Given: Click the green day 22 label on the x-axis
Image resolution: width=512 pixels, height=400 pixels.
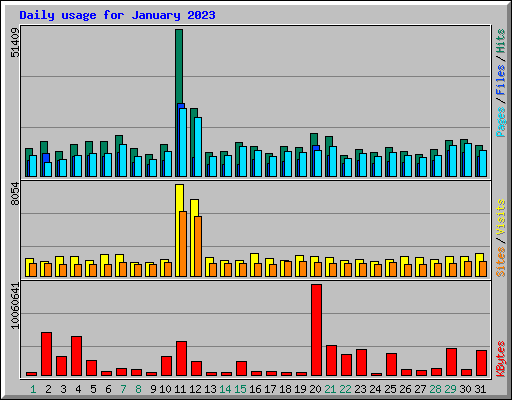Looking at the screenshot, I should click(345, 389).
